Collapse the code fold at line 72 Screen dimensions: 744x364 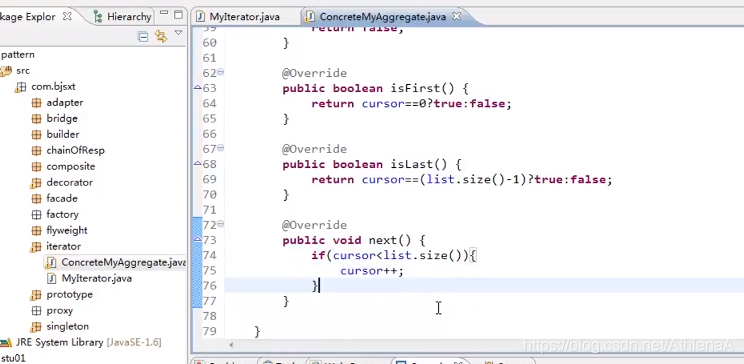point(221,224)
